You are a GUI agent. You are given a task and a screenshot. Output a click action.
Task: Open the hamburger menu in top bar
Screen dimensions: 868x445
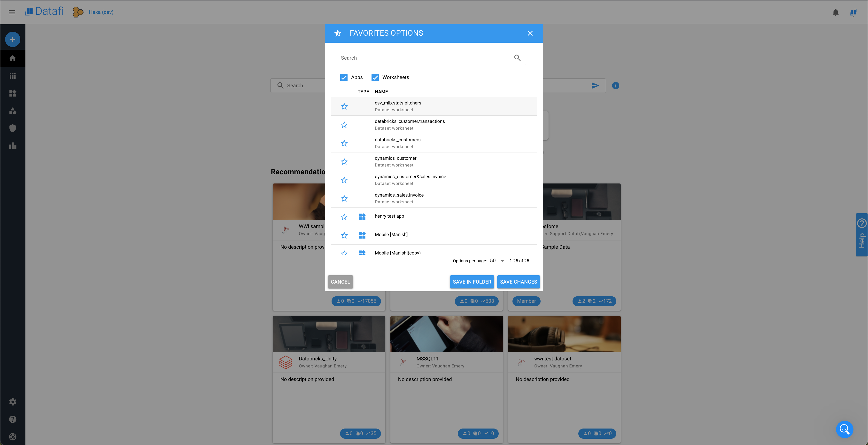12,12
